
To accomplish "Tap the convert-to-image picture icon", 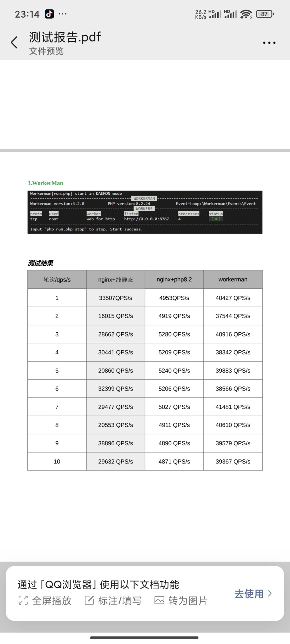I will click(159, 600).
